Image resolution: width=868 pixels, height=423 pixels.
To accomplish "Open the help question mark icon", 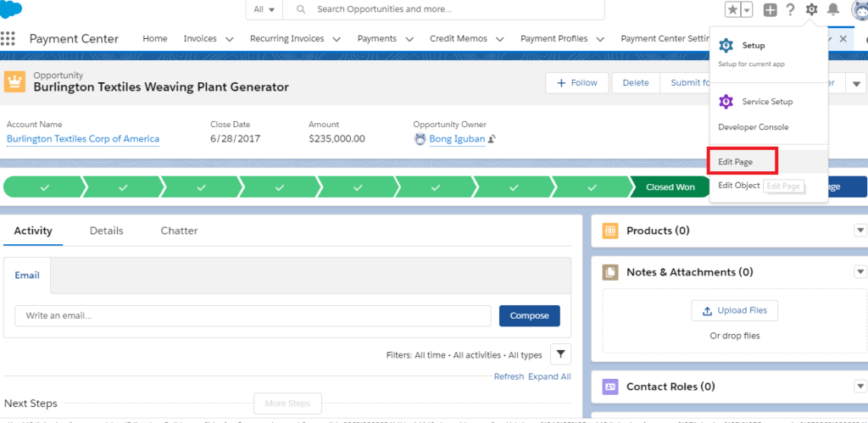I will click(791, 9).
